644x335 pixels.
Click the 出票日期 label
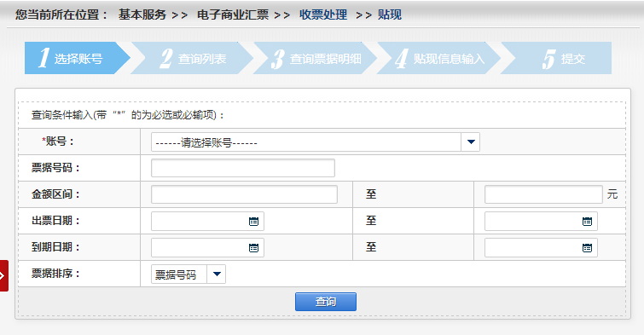(55, 221)
